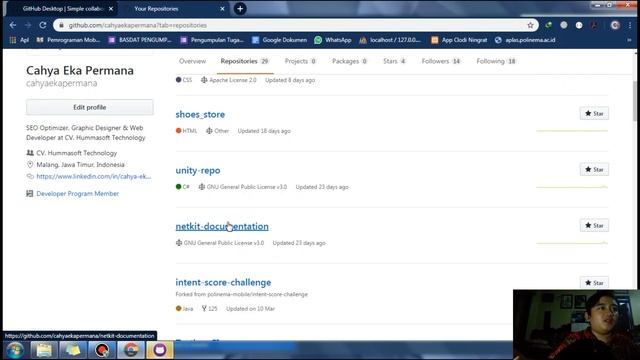Go forward in browser history
The image size is (640, 360).
click(28, 25)
